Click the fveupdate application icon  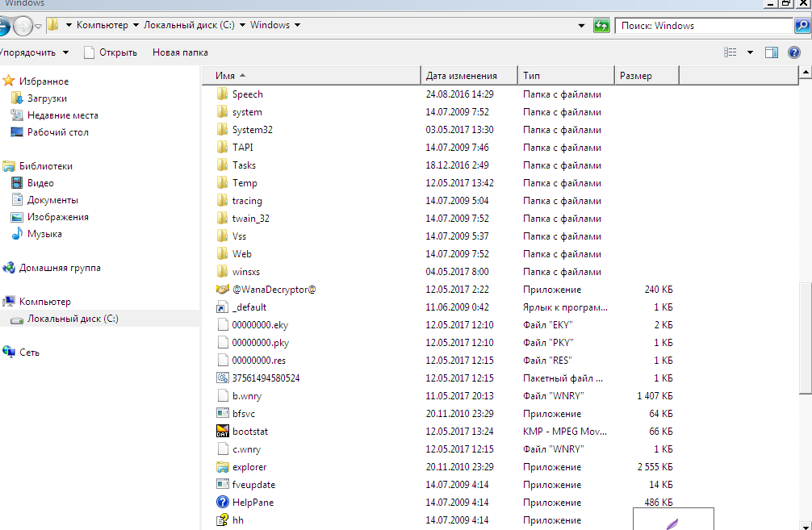point(222,485)
